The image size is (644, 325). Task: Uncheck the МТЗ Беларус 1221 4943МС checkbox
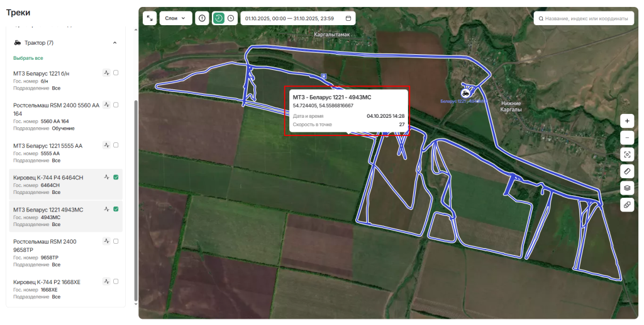pos(116,209)
